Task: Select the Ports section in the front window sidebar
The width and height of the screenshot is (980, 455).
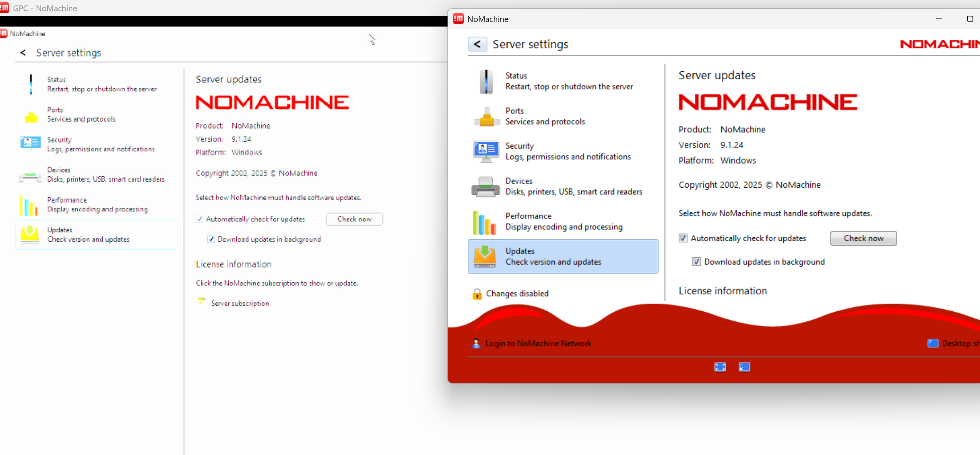Action: (x=563, y=116)
